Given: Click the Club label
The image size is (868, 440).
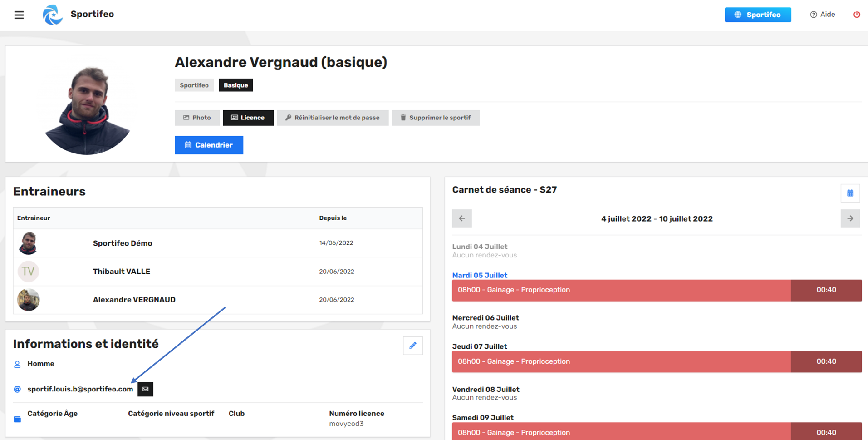Looking at the screenshot, I should tap(236, 414).
